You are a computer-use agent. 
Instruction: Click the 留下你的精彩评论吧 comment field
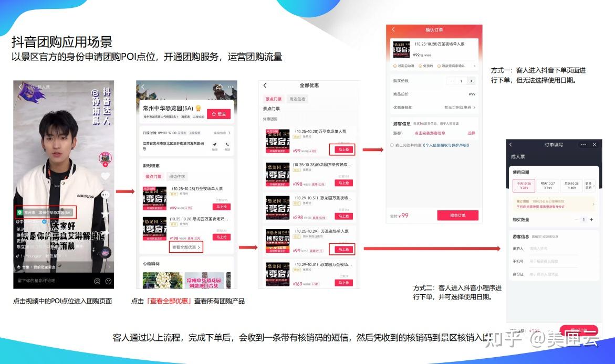coord(36,281)
